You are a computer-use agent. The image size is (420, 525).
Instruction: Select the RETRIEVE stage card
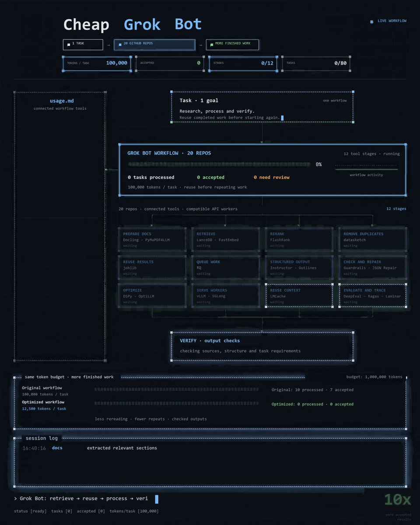(226, 239)
